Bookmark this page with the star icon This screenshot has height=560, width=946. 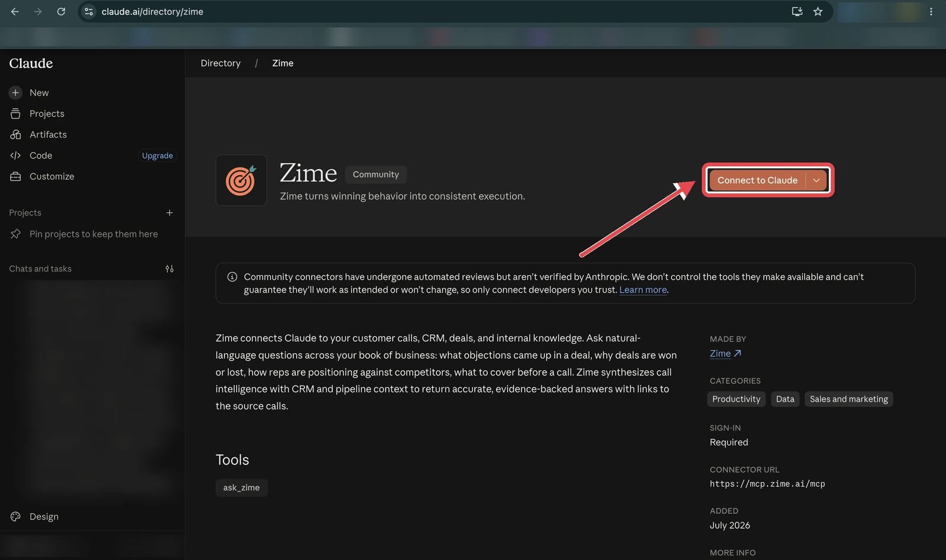coord(818,11)
